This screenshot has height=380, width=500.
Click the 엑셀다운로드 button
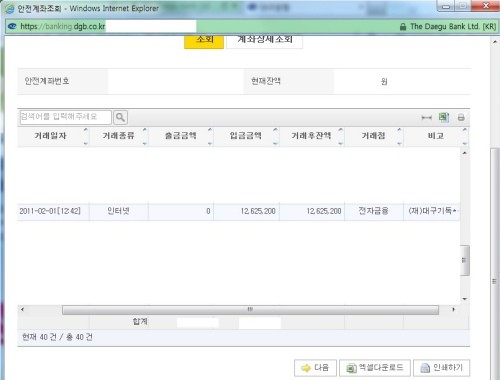click(375, 368)
